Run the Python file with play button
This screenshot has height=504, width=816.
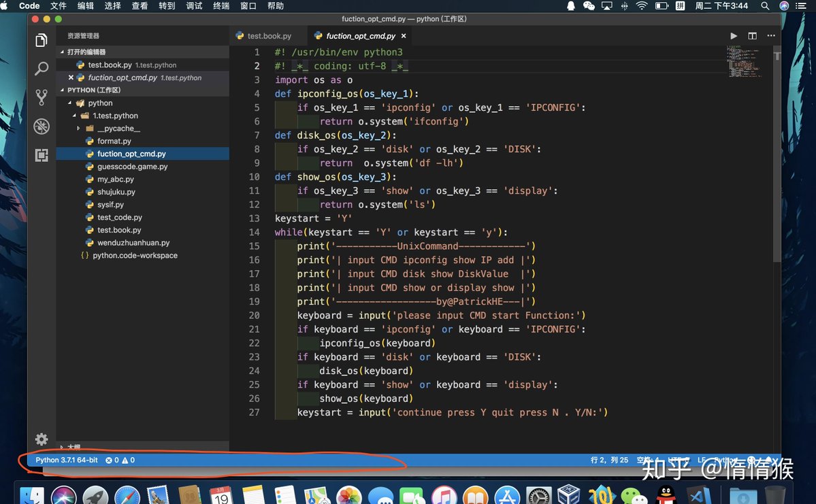[x=733, y=36]
